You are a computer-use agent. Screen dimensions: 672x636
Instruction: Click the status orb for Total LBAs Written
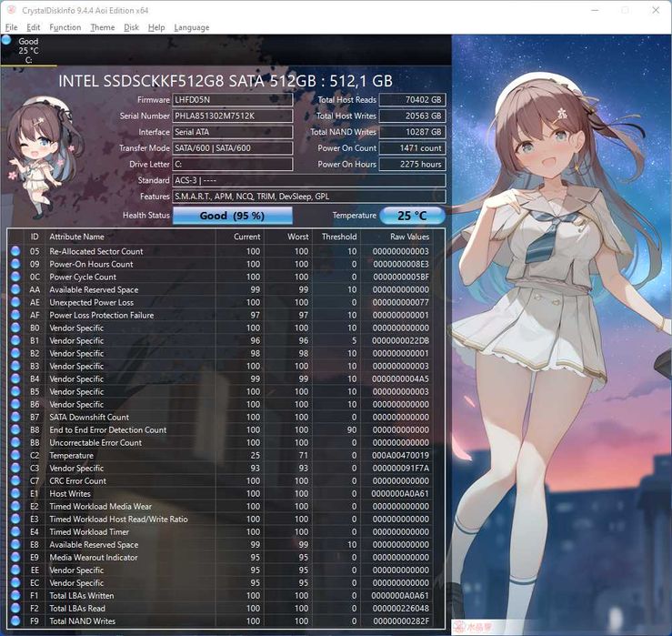[15, 595]
